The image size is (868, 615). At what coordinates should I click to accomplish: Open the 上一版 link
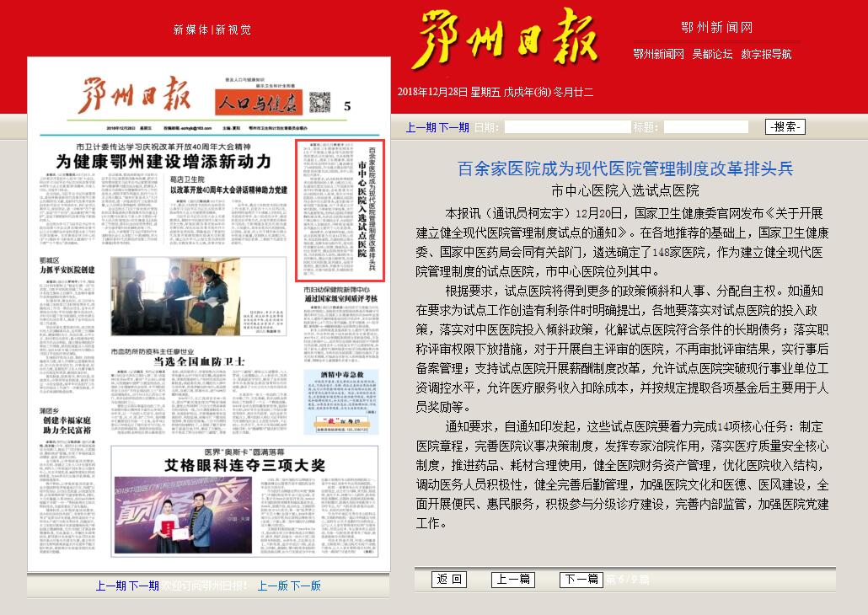(x=273, y=586)
